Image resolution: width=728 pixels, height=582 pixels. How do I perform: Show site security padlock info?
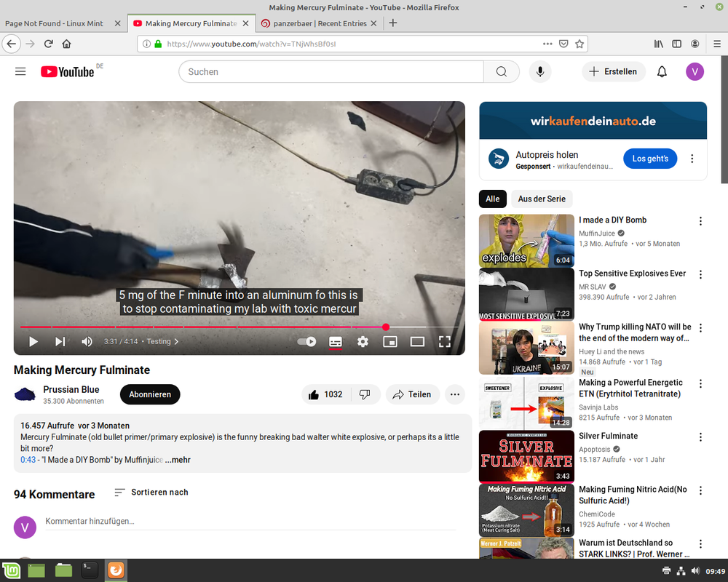[x=158, y=44]
